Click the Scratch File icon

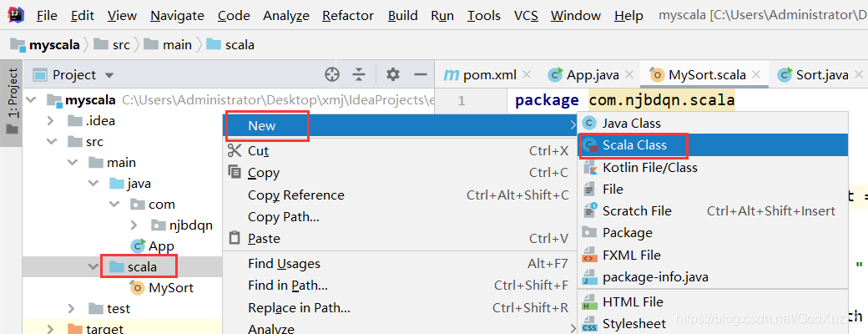click(x=591, y=211)
